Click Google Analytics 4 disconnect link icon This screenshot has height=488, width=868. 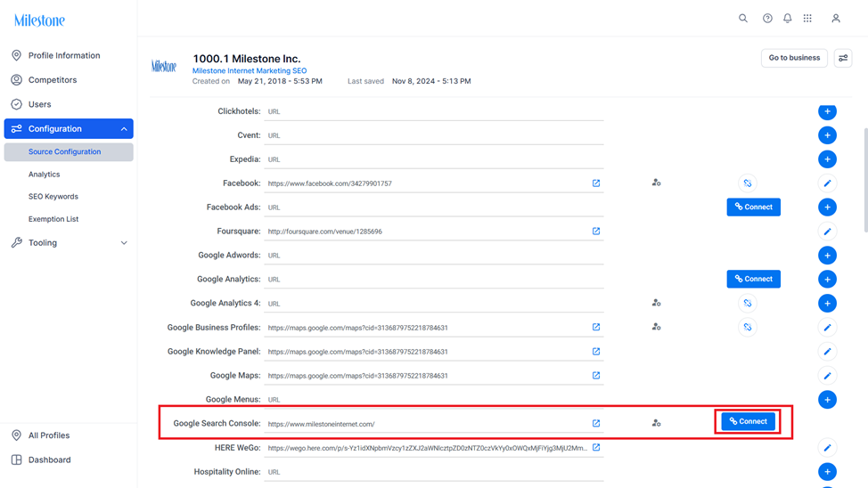748,303
